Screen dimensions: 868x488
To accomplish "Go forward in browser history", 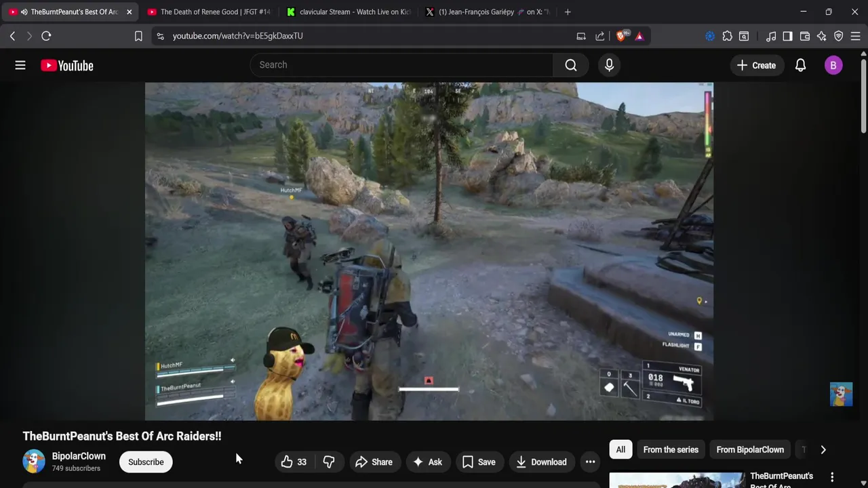I will tap(29, 36).
